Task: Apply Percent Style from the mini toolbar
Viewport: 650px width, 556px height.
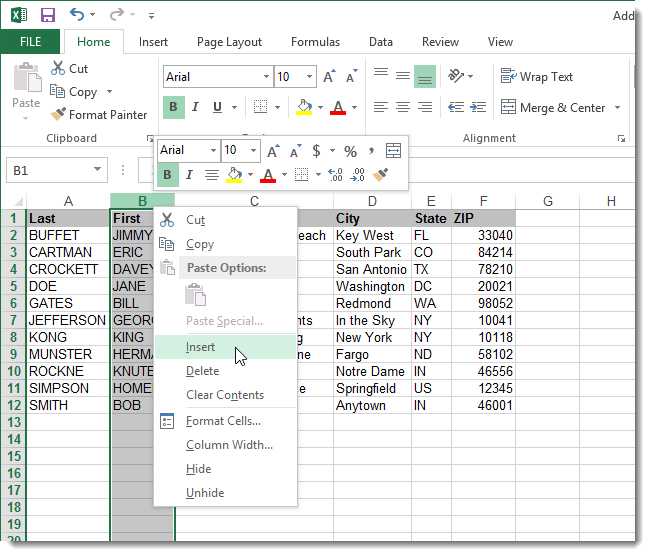Action: point(350,151)
